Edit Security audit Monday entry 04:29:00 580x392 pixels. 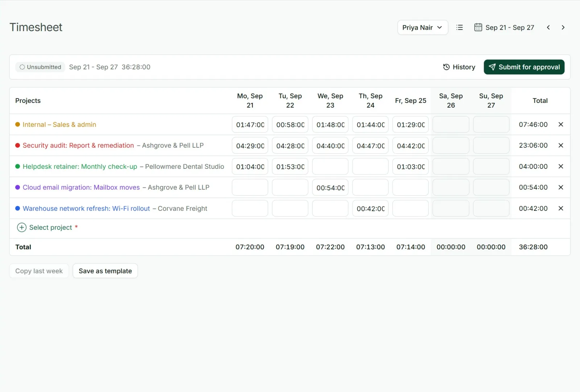(250, 146)
